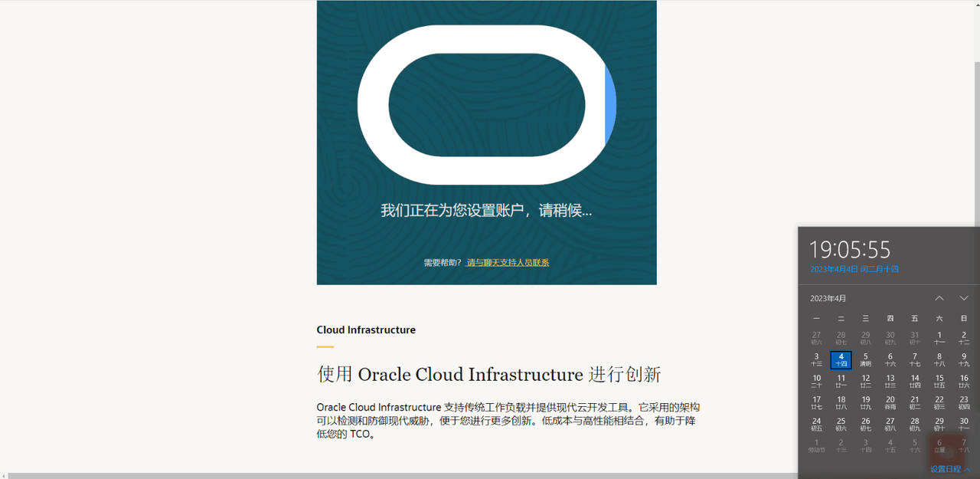Image resolution: width=980 pixels, height=479 pixels.
Task: Select April 9 十九 in calendar
Action: coord(964,359)
